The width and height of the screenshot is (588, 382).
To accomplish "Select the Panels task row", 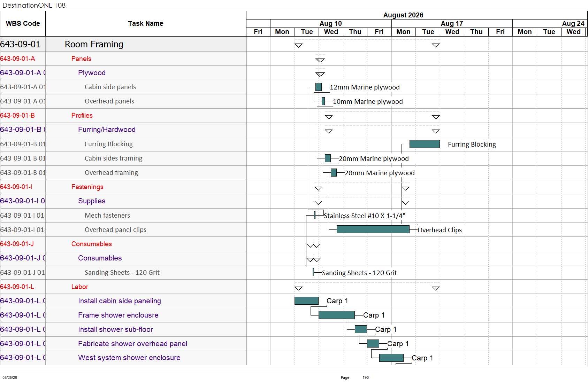I will click(x=123, y=59).
